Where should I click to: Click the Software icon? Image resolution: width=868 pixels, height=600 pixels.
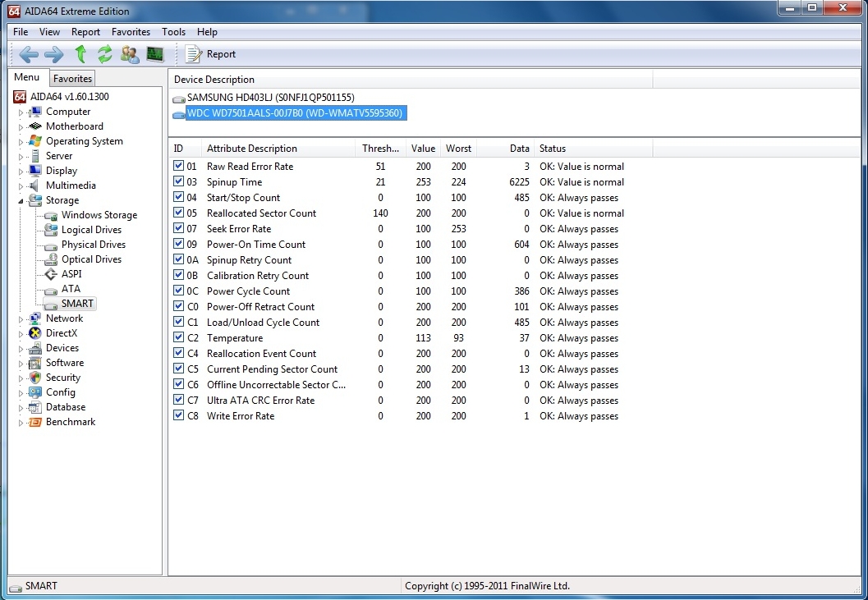click(35, 363)
